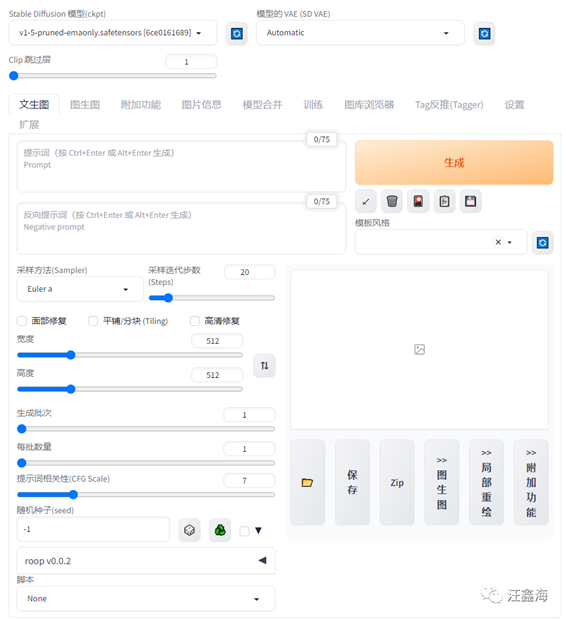Swap width and height with arrows icon

(x=264, y=365)
